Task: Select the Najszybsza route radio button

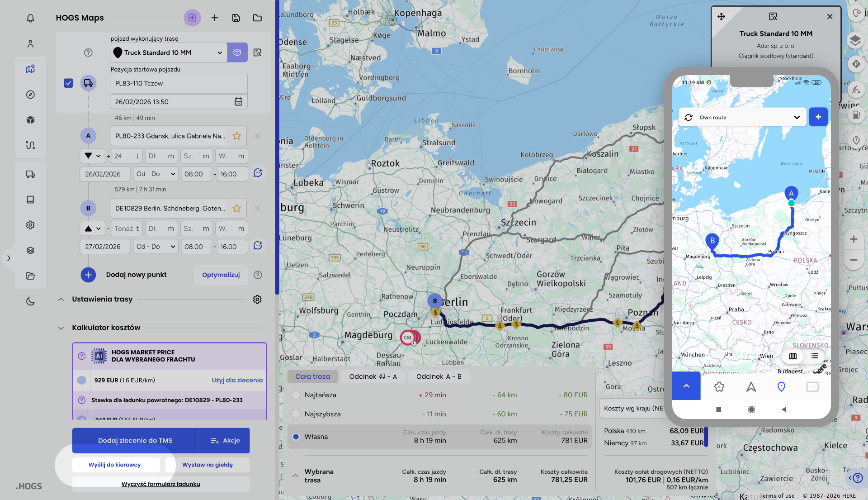Action: point(296,414)
